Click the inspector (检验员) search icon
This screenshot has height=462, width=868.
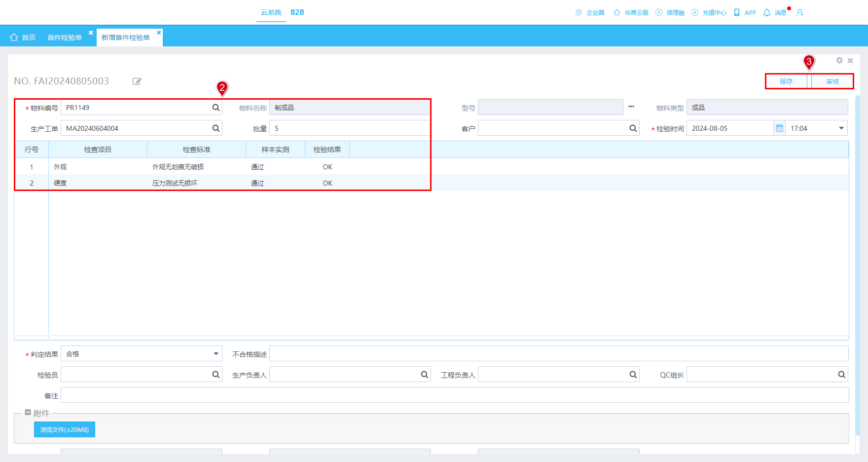[216, 375]
